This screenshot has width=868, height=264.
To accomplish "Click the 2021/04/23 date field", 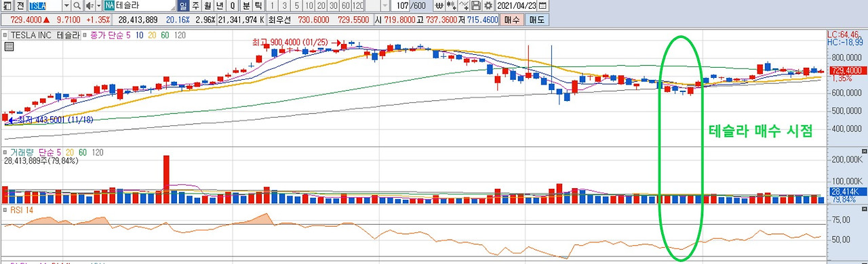I will tap(517, 5).
